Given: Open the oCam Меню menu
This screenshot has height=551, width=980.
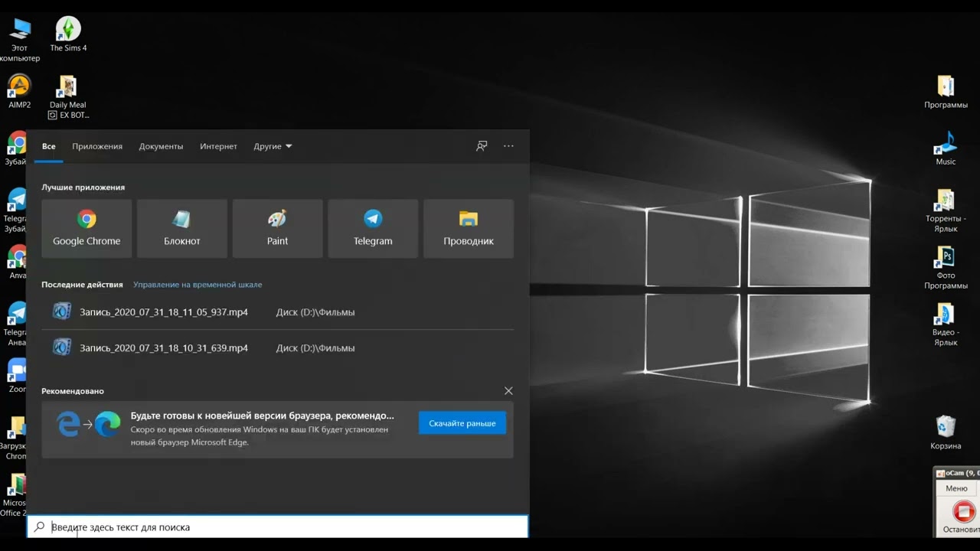Looking at the screenshot, I should 956,488.
